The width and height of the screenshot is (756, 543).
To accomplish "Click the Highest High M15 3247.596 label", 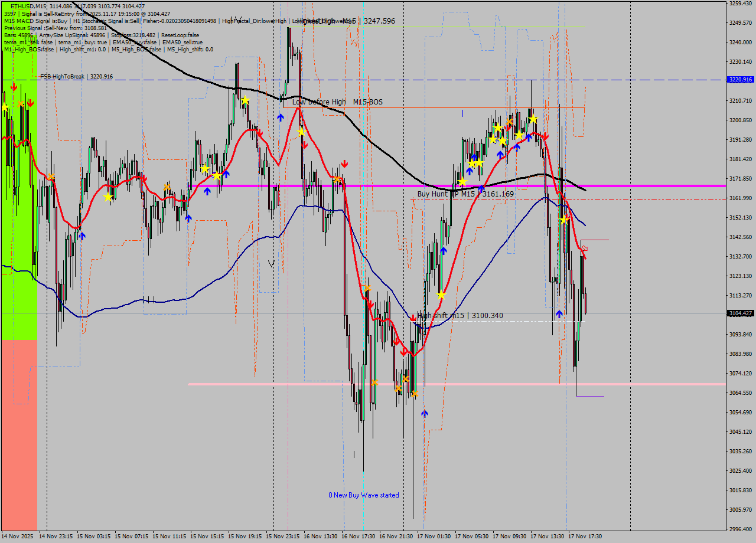I will pos(346,21).
